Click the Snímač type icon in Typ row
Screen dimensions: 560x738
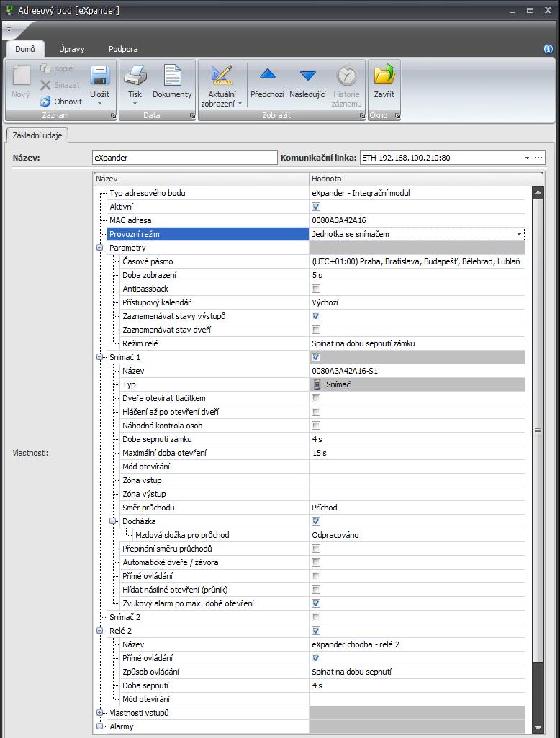pyautogui.click(x=317, y=384)
